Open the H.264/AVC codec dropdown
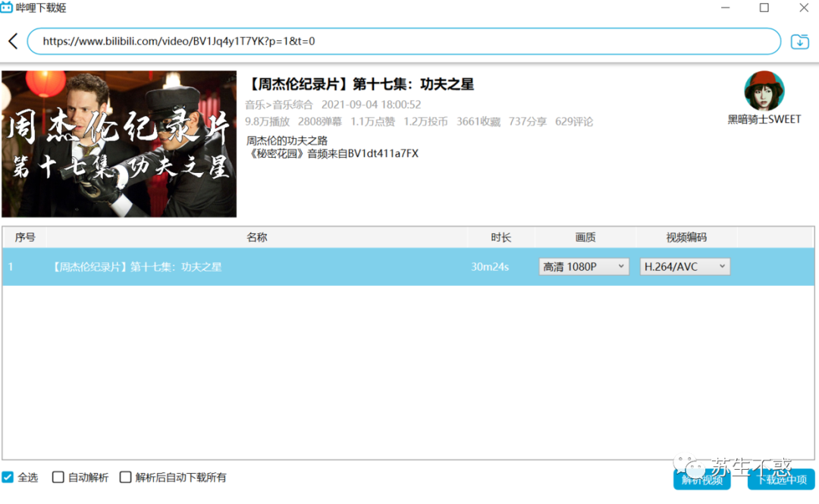 click(685, 266)
